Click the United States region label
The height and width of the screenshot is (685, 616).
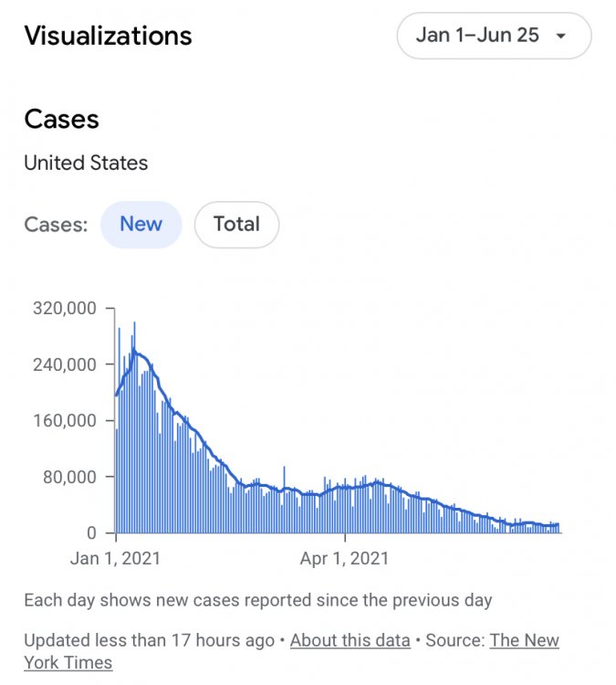coord(86,163)
